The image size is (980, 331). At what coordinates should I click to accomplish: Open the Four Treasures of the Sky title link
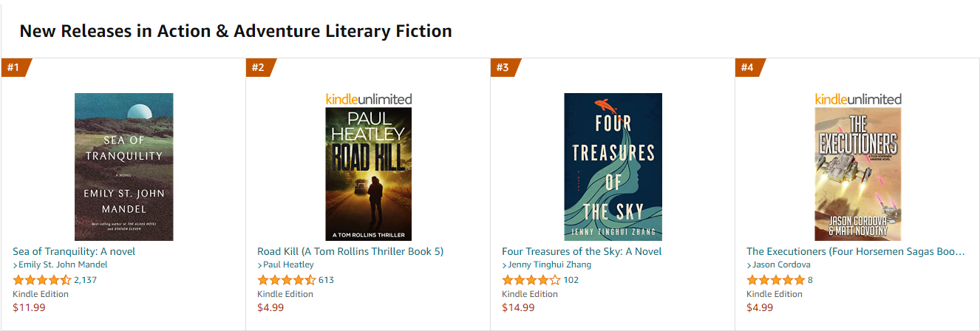[x=582, y=251]
